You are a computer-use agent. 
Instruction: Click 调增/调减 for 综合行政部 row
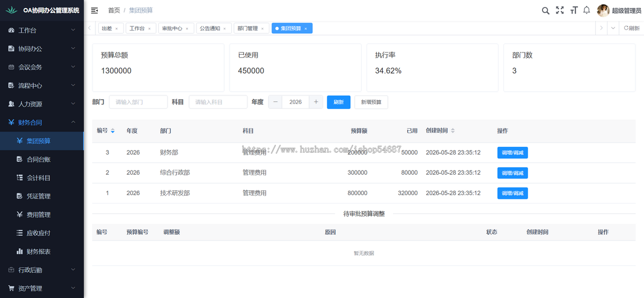[x=513, y=173]
